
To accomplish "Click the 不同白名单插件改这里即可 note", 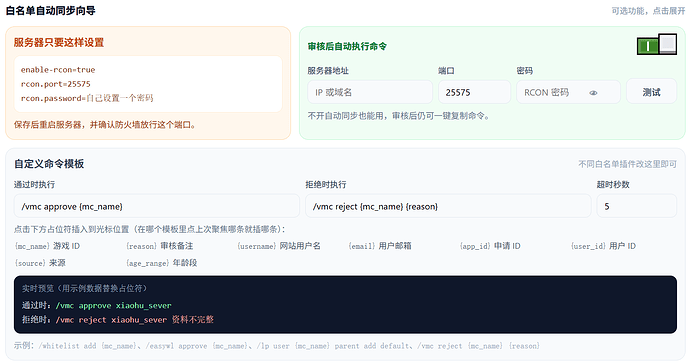I will tap(627, 164).
